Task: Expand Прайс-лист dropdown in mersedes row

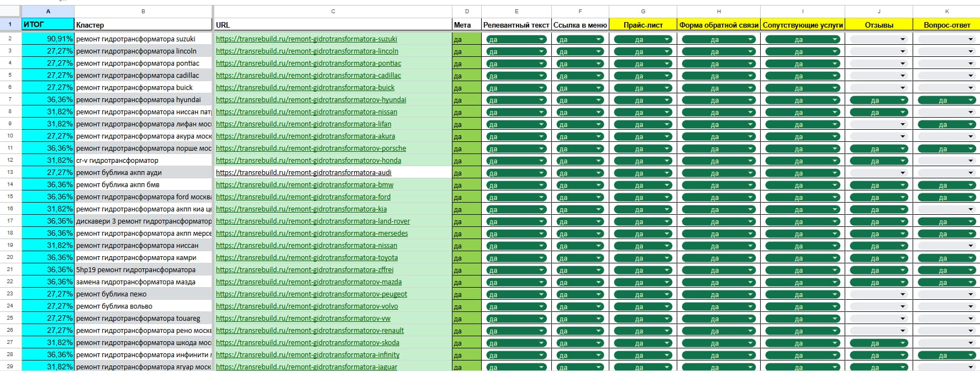Action: pyautogui.click(x=643, y=234)
